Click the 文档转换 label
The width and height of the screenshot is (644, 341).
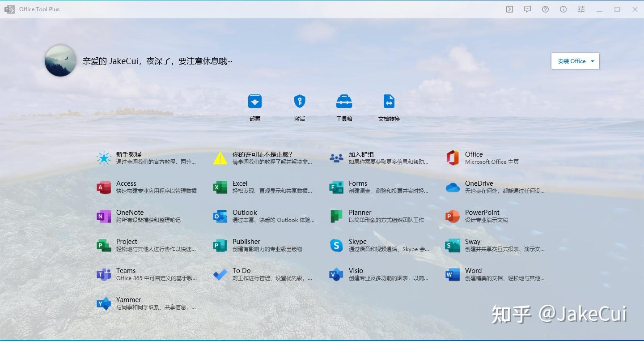coord(389,119)
